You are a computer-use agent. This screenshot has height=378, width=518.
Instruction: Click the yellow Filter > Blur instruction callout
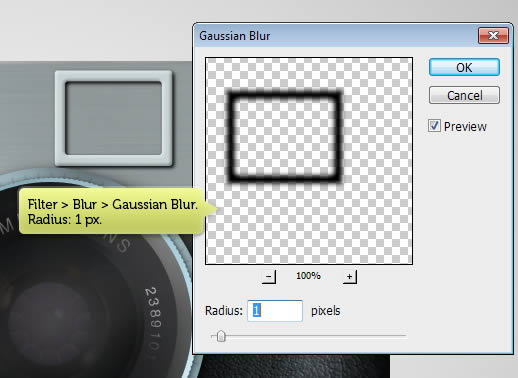point(111,211)
